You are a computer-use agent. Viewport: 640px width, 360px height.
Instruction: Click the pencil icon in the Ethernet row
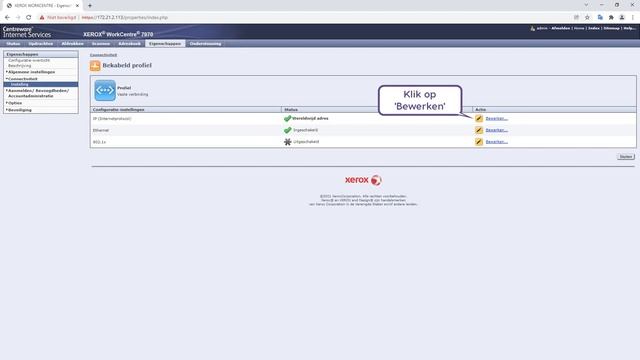pos(479,130)
